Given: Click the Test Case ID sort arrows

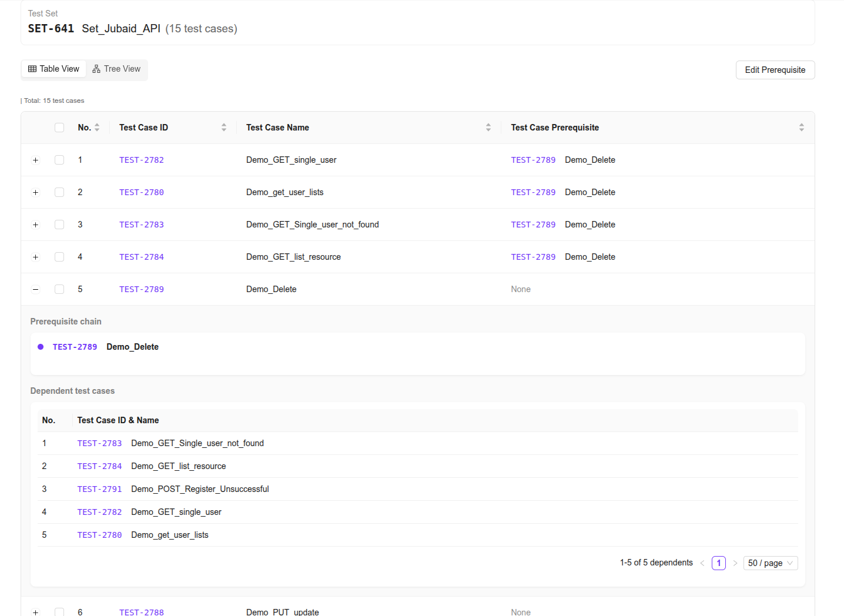Looking at the screenshot, I should point(224,128).
